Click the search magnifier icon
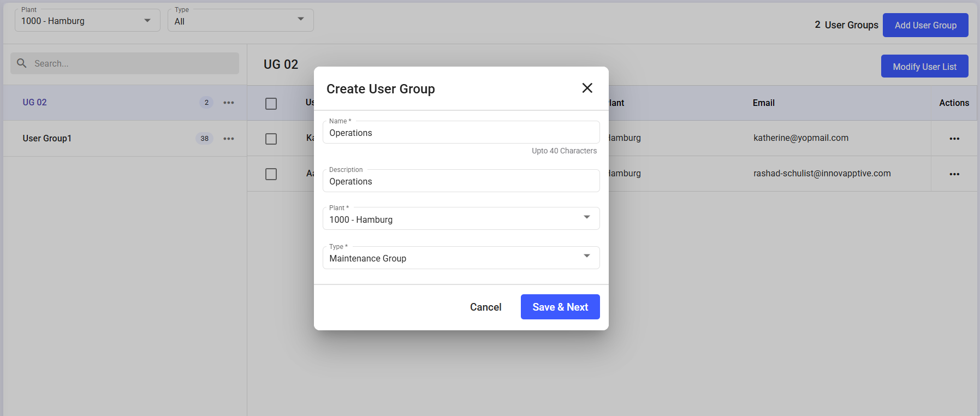 (22, 63)
